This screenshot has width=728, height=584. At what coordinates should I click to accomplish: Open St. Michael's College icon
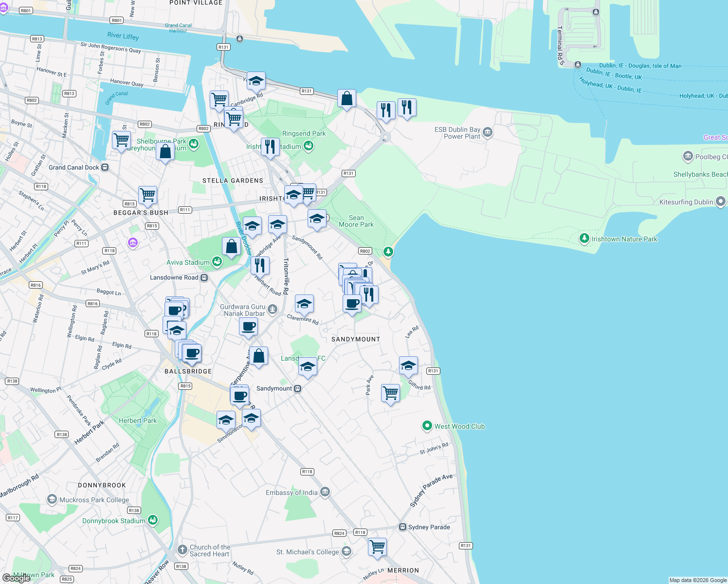point(346,551)
